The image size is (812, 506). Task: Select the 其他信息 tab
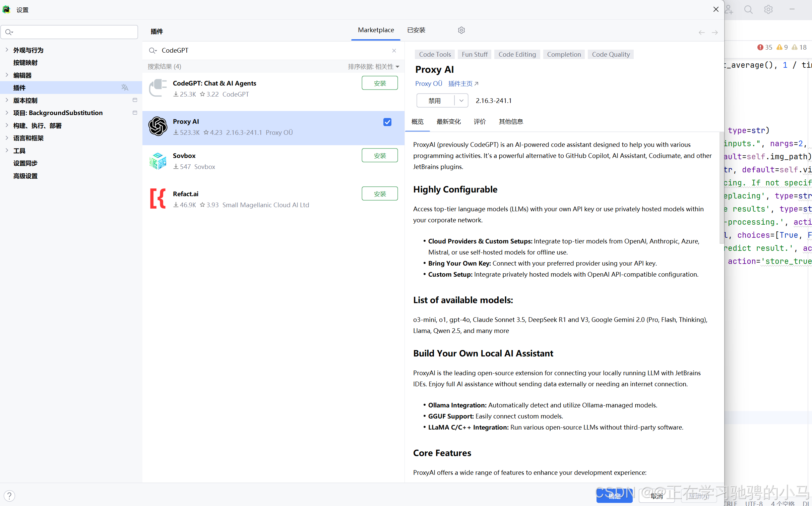(x=511, y=122)
